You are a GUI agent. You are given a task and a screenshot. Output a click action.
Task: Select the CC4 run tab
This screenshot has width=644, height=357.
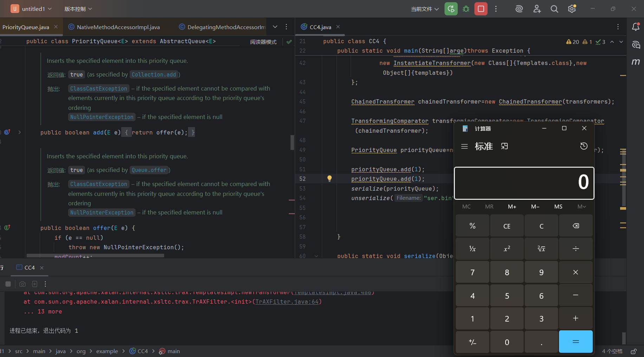click(x=30, y=267)
